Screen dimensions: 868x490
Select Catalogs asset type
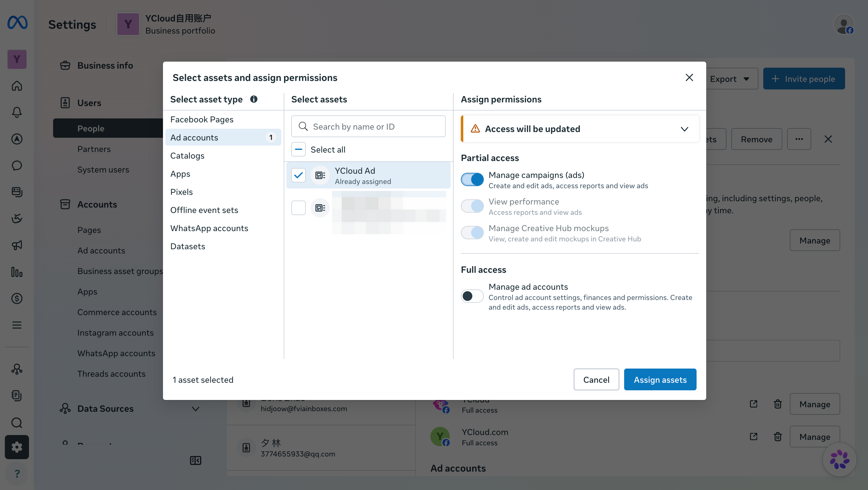click(223, 156)
